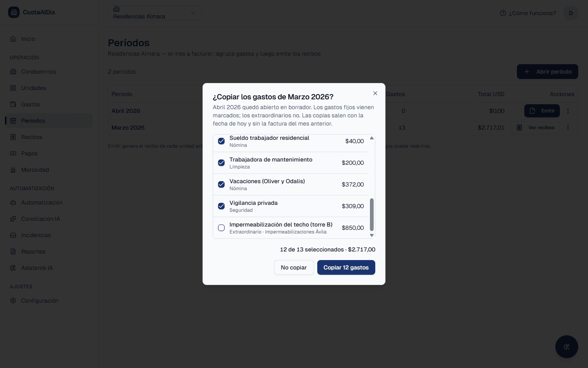The height and width of the screenshot is (368, 588).
Task: Choose No copiar in the dialog
Action: click(294, 267)
